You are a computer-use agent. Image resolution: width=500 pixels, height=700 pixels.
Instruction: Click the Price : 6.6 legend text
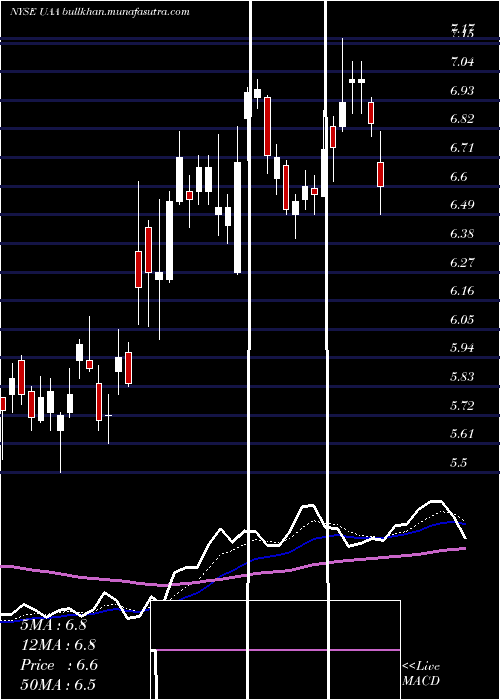[59, 665]
